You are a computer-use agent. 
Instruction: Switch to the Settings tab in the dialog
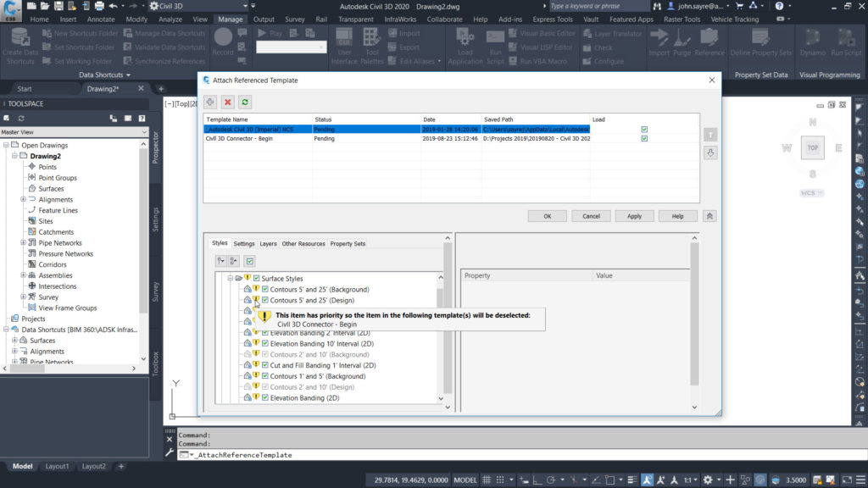pos(244,243)
